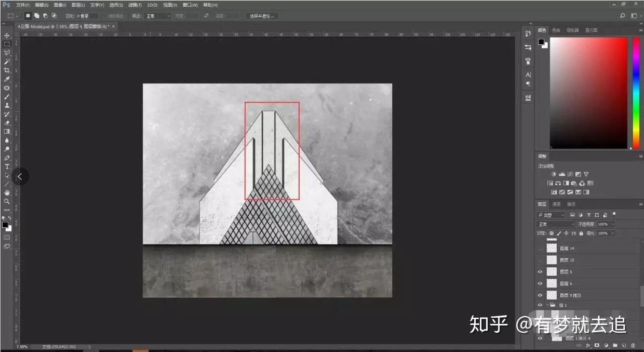
Task: Open the Edit Toolbar ellipsis menu
Action: point(7,210)
